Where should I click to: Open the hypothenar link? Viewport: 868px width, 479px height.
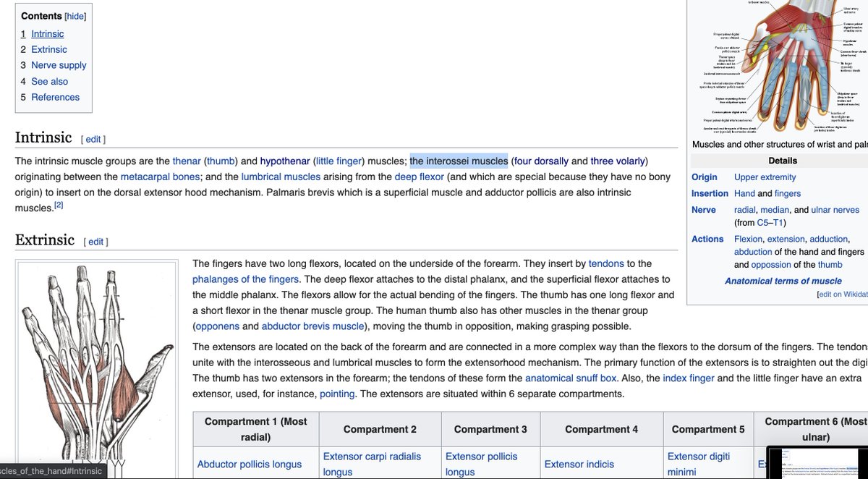[x=285, y=161]
